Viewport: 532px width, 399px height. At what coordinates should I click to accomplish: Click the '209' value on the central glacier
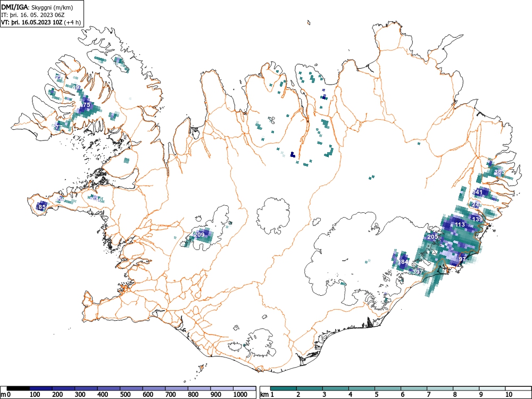click(199, 235)
